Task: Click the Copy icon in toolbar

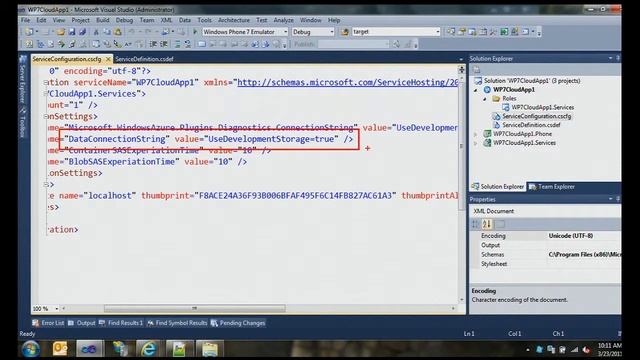Action: click(x=107, y=31)
